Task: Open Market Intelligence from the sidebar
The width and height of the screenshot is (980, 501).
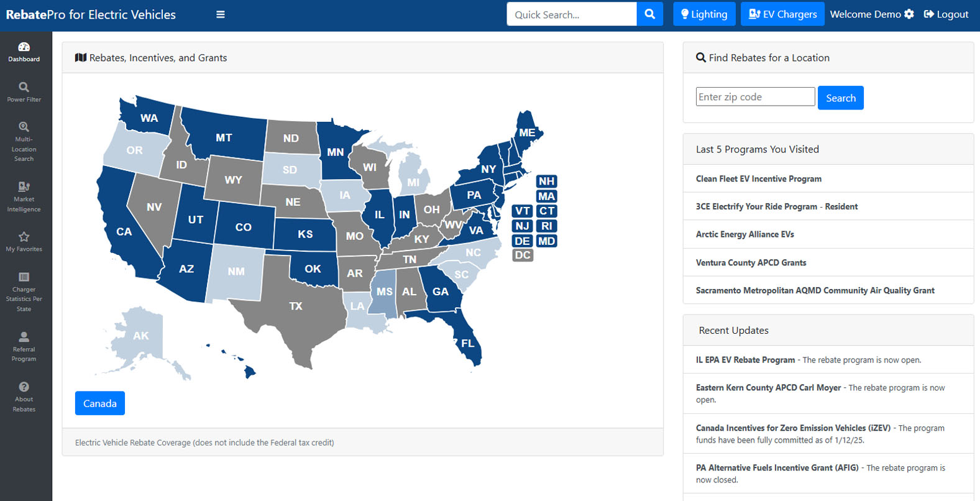Action: click(x=24, y=196)
